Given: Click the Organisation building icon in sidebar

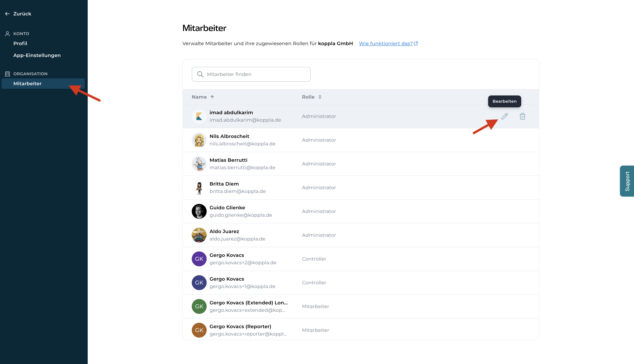Looking at the screenshot, I should pos(7,74).
